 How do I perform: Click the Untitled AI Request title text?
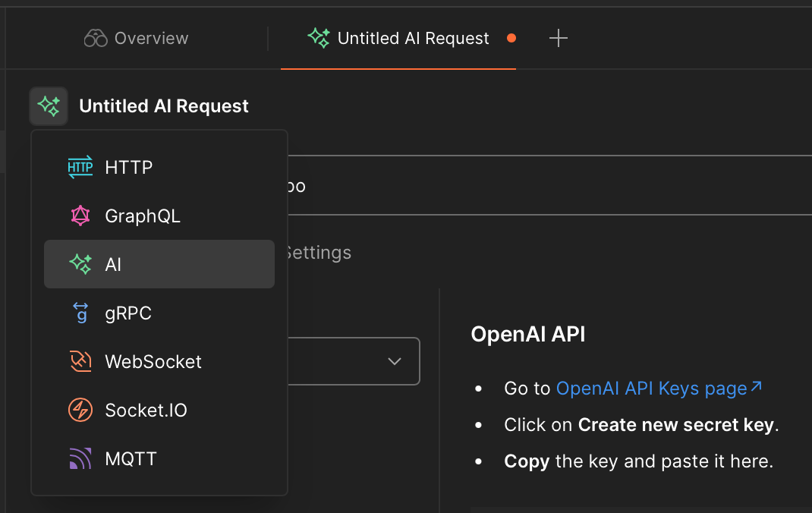point(164,106)
